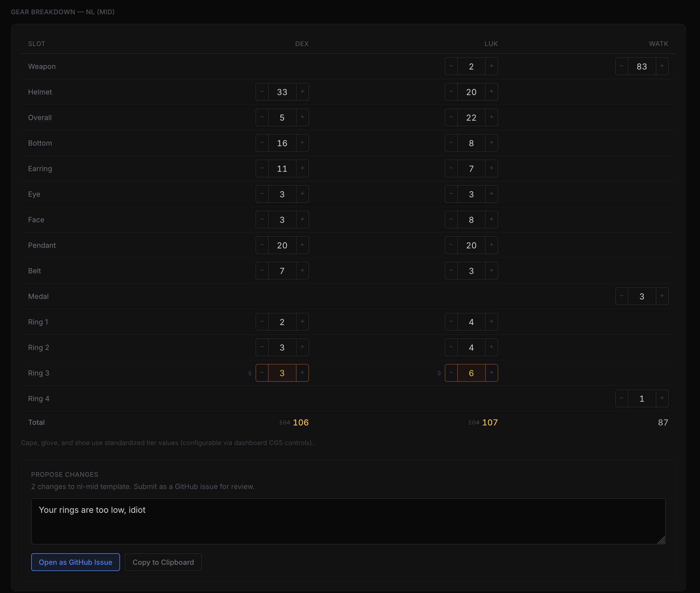The image size is (700, 593).
Task: Open as GitHub Issue
Action: pyautogui.click(x=75, y=562)
